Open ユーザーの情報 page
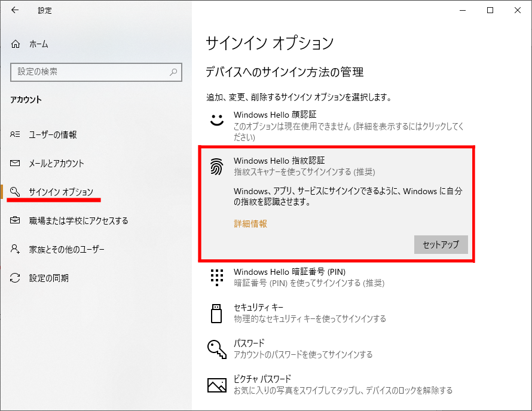 coord(53,134)
